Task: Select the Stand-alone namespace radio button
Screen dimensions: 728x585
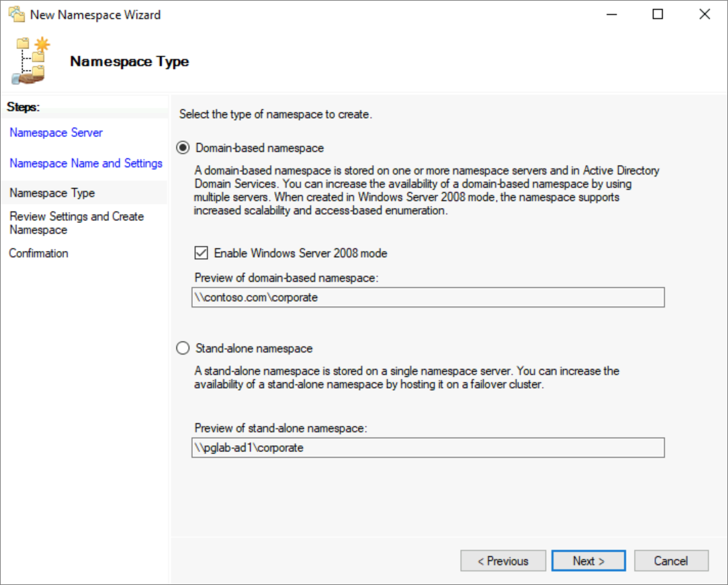Action: (x=183, y=348)
